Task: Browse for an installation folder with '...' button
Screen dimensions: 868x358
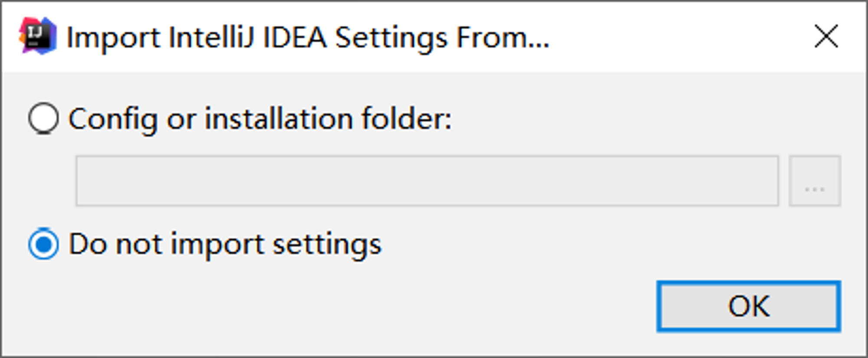Action: pos(815,181)
